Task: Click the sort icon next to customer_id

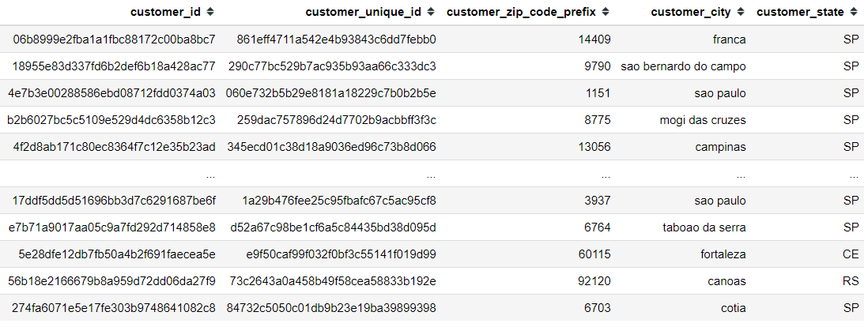Action: click(x=209, y=12)
